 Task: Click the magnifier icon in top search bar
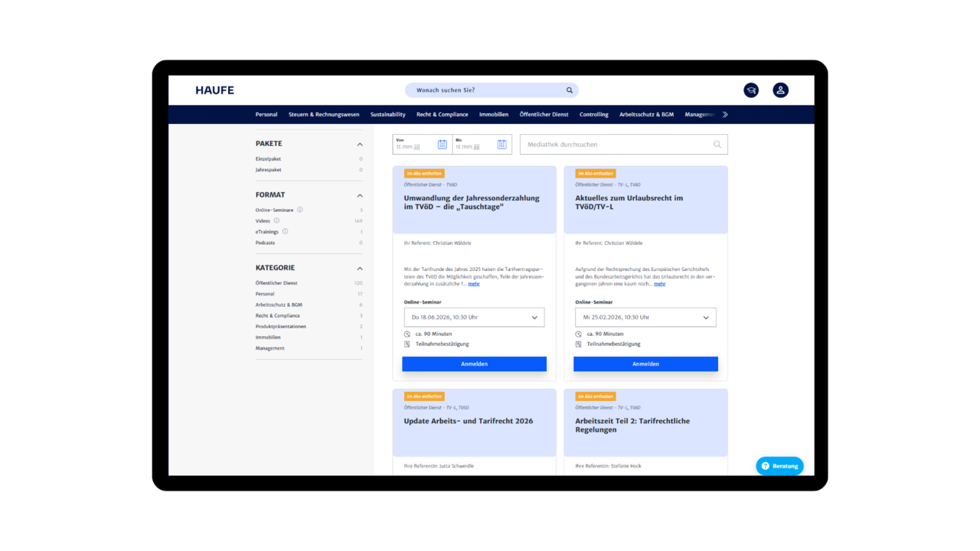[570, 90]
